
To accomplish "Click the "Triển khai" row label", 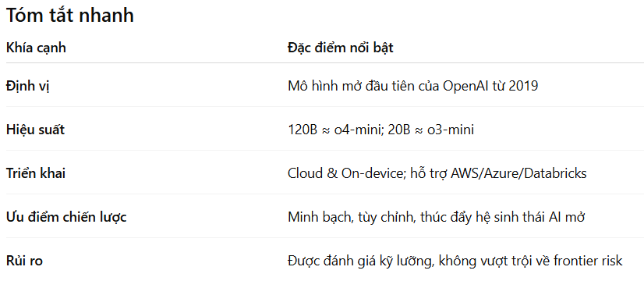I will 36,173.
